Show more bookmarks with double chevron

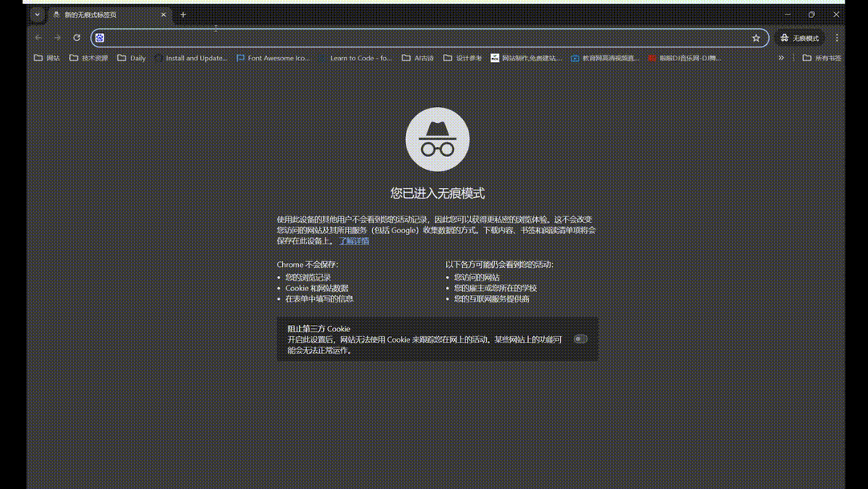pos(781,58)
